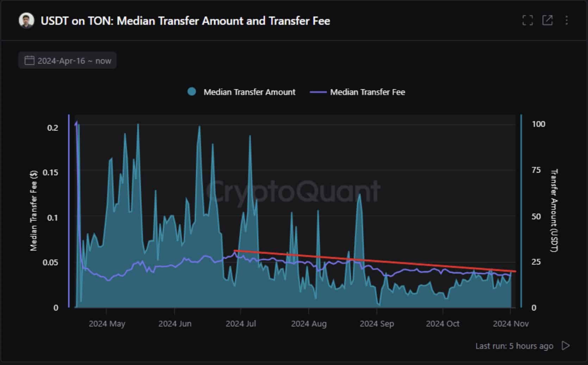Run the query with the play button

[565, 346]
